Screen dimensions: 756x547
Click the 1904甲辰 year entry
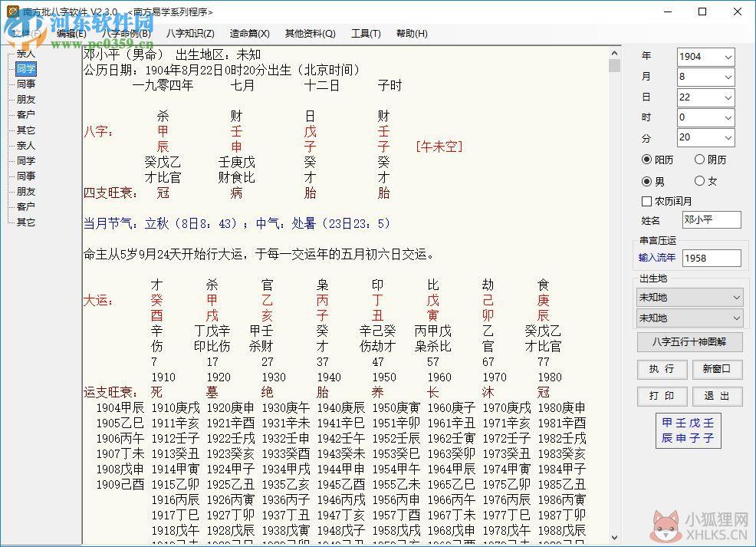point(120,408)
